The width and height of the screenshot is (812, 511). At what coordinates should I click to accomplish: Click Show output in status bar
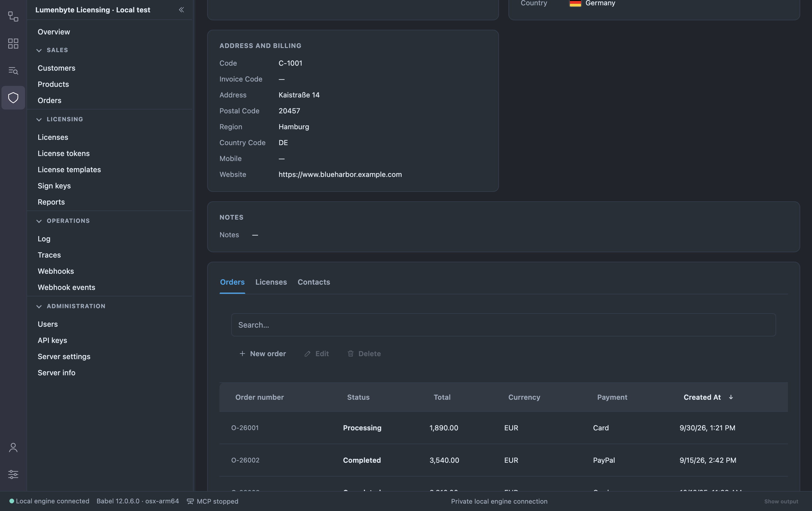[x=781, y=501]
